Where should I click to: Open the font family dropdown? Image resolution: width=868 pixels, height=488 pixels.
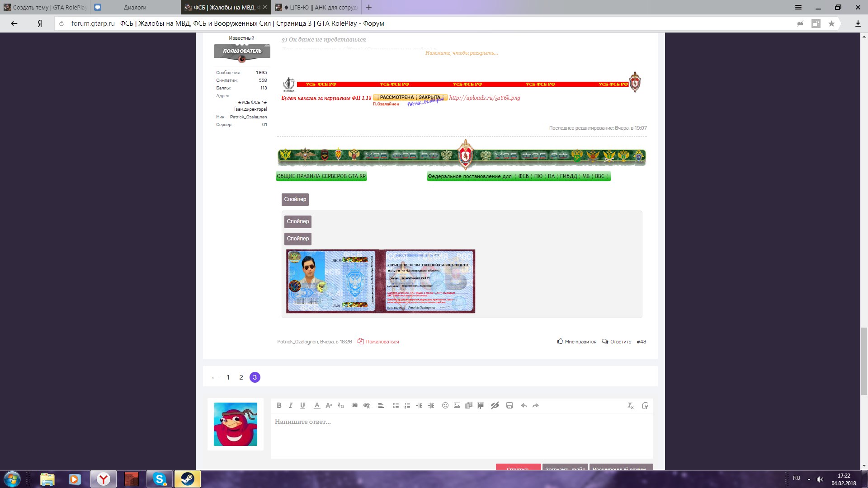(x=340, y=405)
